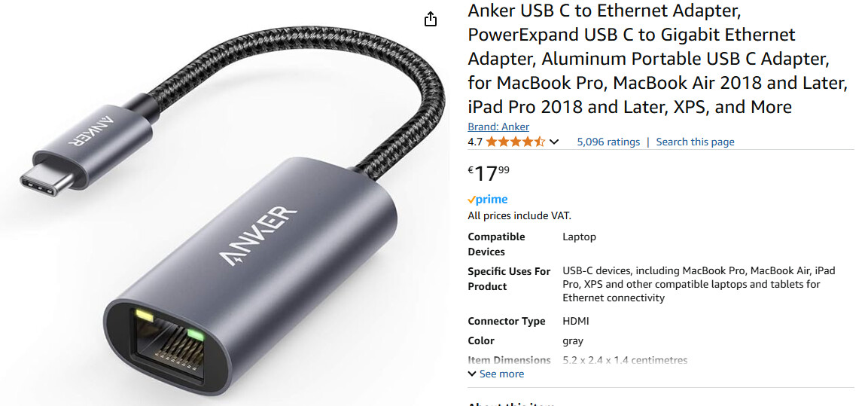
Task: Click the large ANKER logo on the adapter body
Action: (x=258, y=236)
